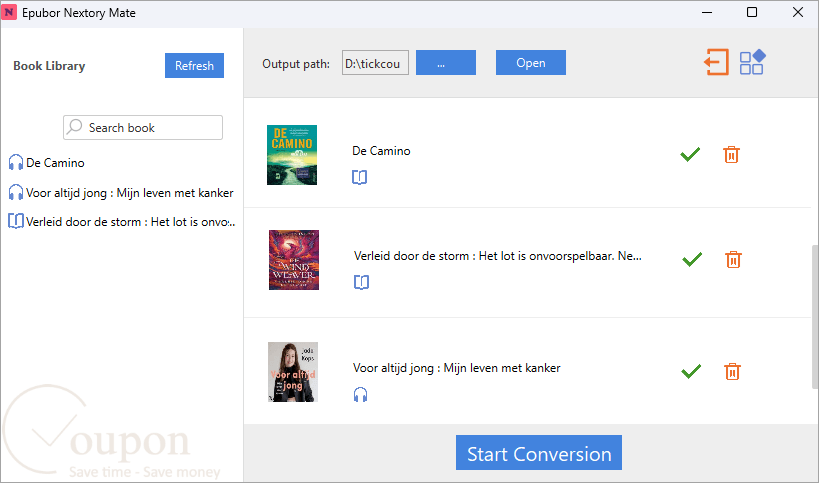819x483 pixels.
Task: Click headphone icon beside De Camino in library
Action: 16,162
